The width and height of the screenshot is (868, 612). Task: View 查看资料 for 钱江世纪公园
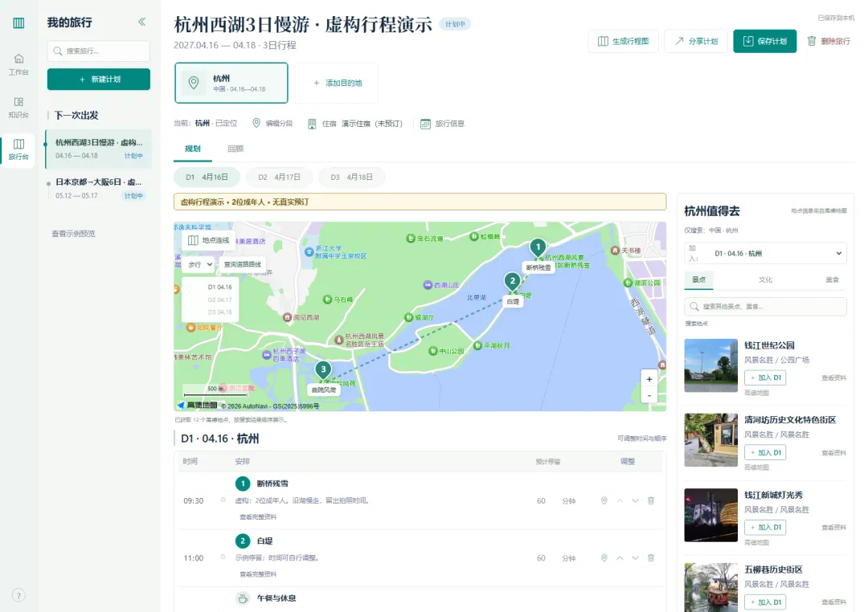coord(833,378)
